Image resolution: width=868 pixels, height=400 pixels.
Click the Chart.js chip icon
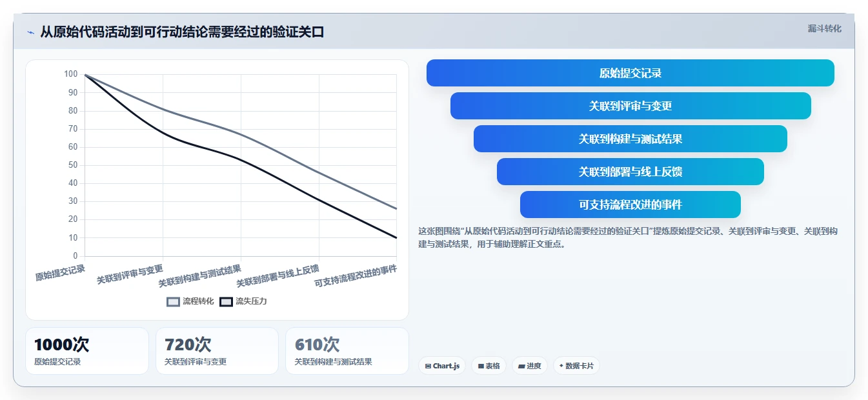[428, 366]
